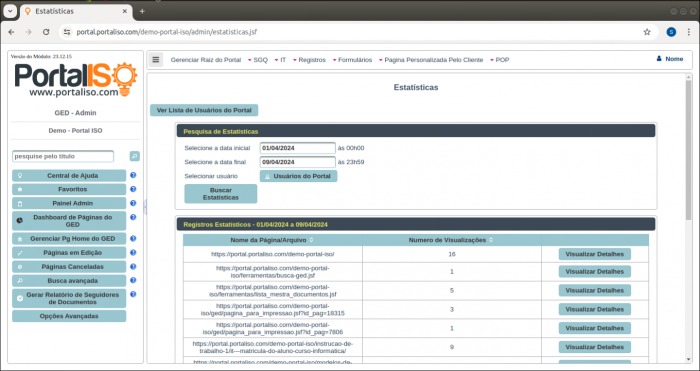Expand the Registros dropdown menu
700x371 pixels.
pos(309,60)
